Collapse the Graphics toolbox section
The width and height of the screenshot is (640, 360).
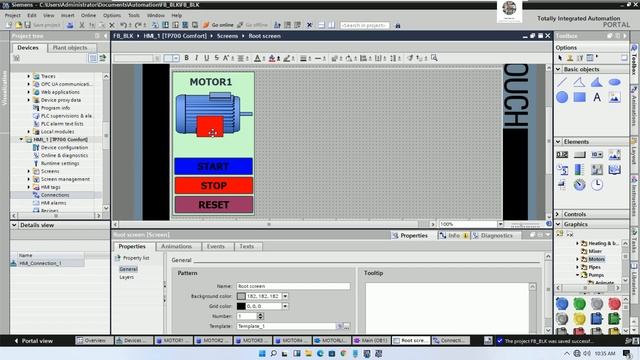[x=558, y=224]
